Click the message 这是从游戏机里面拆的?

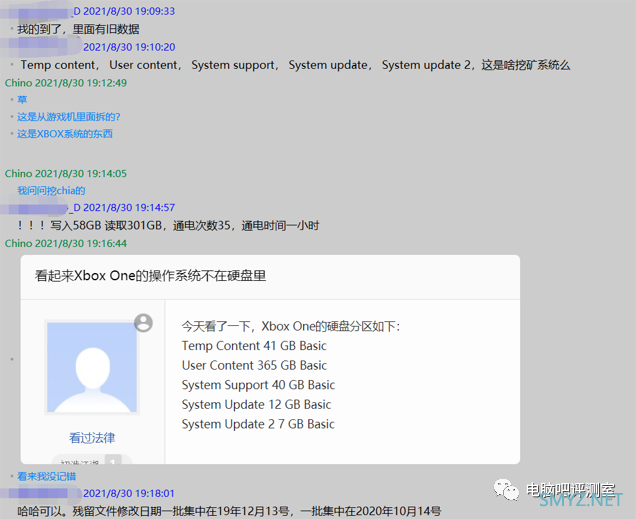point(69,117)
